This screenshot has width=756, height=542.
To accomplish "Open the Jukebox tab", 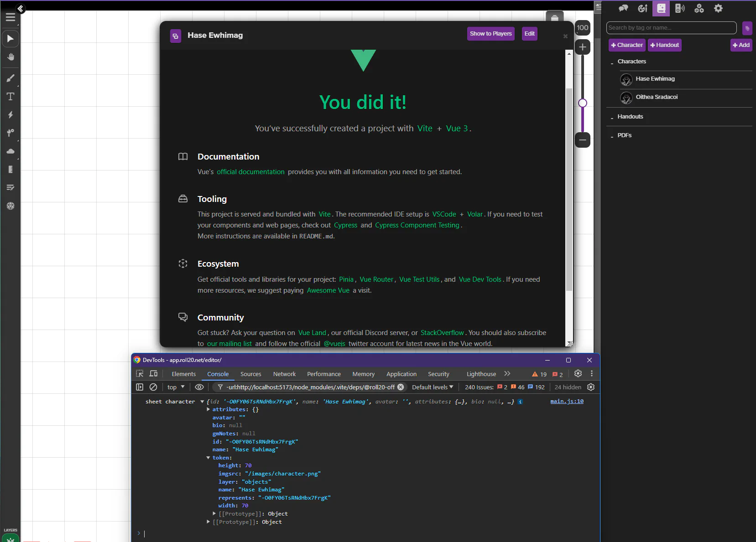I will pos(680,8).
